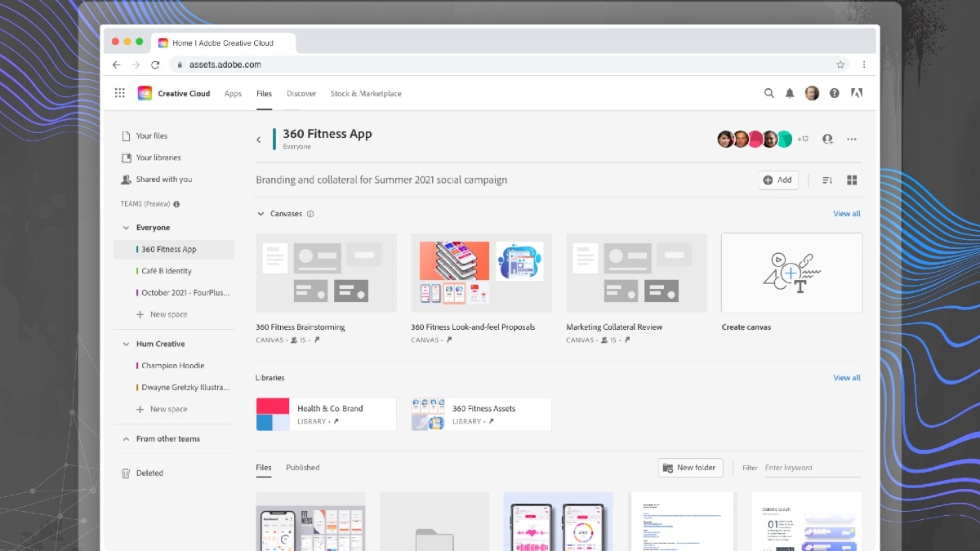This screenshot has height=551, width=980.
Task: Open Marketing Collateral Review canvas
Action: 636,273
